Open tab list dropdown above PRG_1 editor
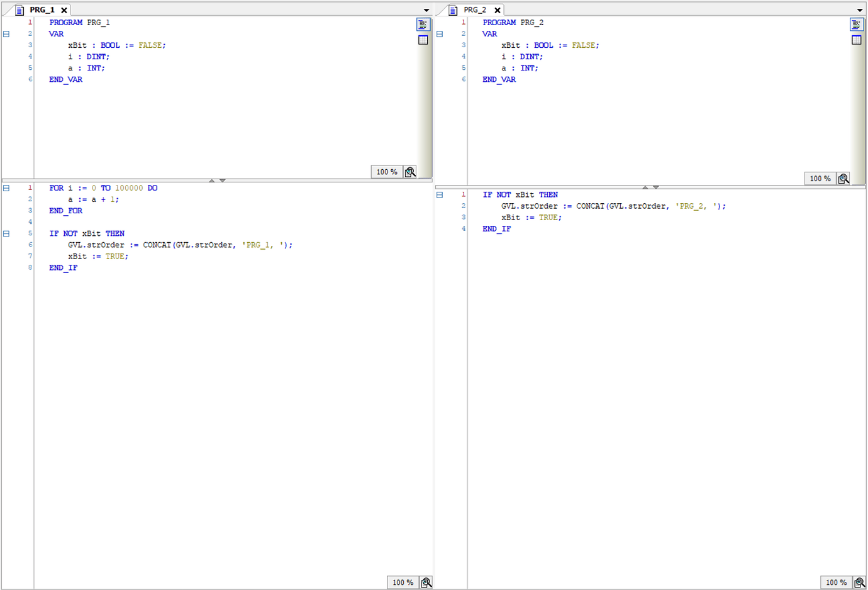Screen dimensions: 868x590 coord(426,10)
